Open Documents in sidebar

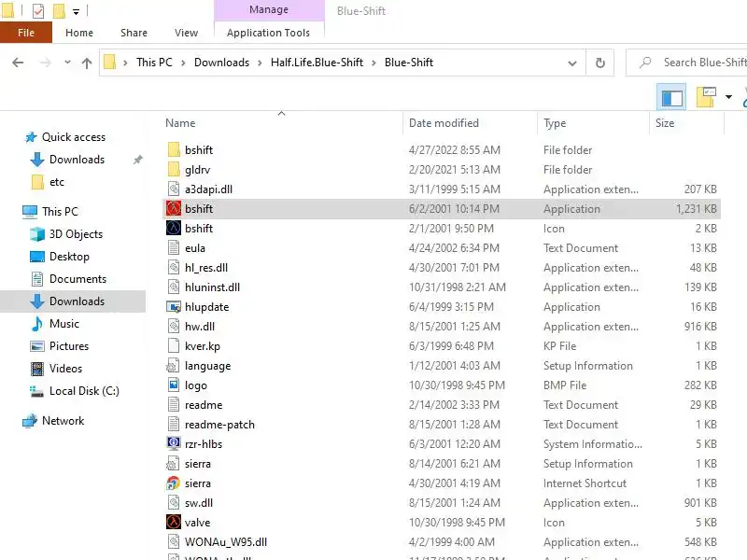[78, 278]
